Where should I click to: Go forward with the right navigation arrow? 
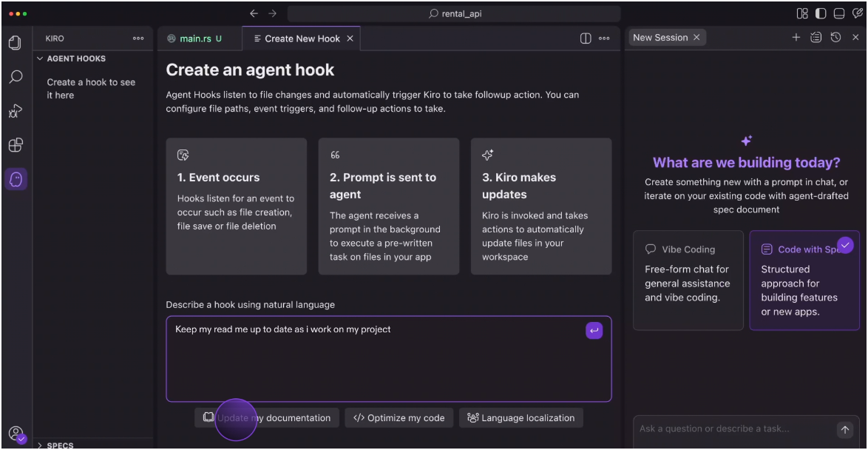coord(272,13)
